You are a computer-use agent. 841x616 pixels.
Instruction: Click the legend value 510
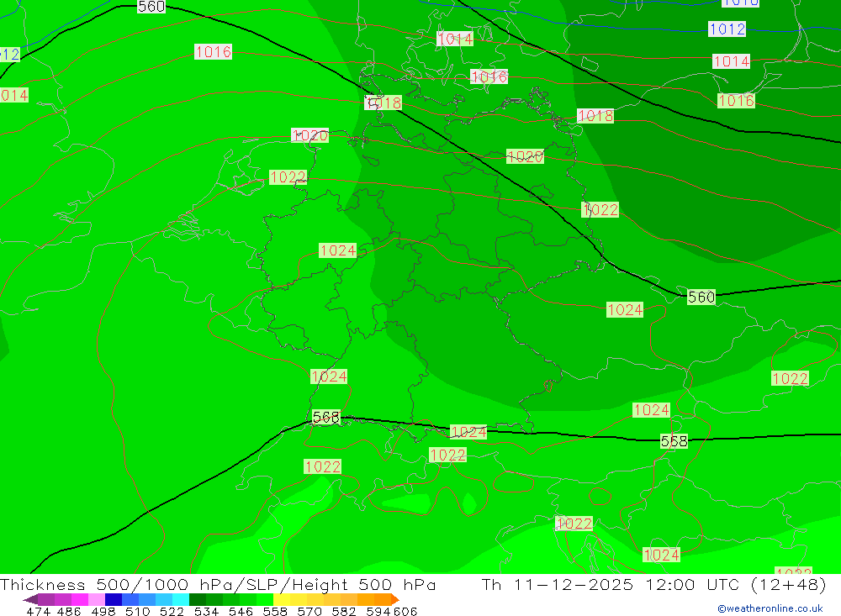pyautogui.click(x=137, y=611)
